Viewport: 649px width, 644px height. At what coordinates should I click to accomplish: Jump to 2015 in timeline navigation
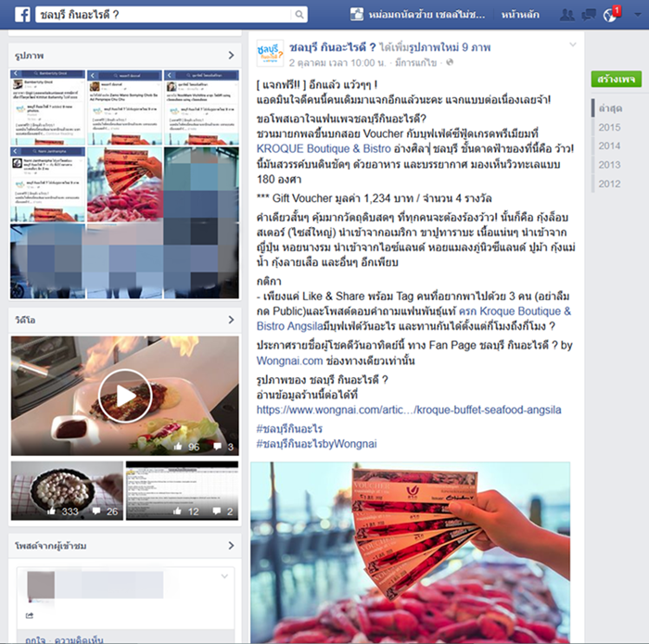[x=609, y=127]
